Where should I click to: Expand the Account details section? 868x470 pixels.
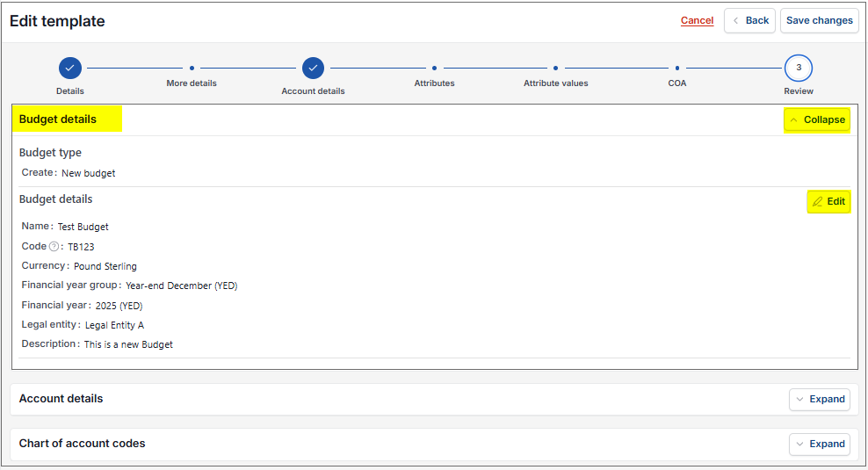(820, 399)
